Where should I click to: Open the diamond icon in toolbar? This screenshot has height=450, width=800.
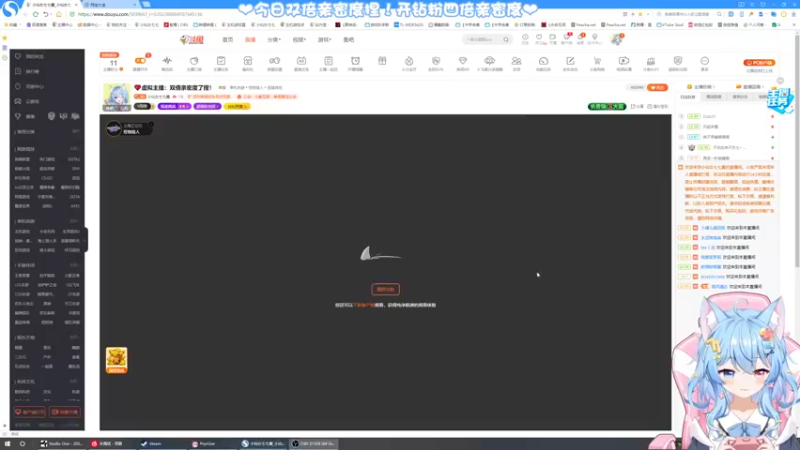click(x=463, y=62)
